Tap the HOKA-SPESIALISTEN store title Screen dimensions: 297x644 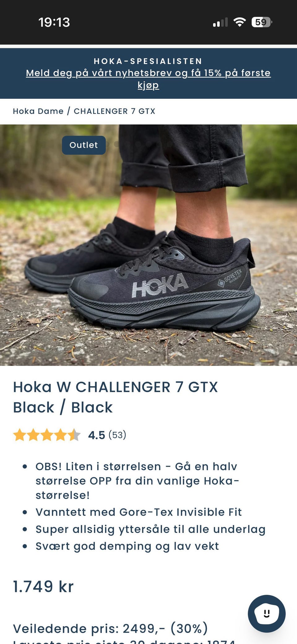148,61
